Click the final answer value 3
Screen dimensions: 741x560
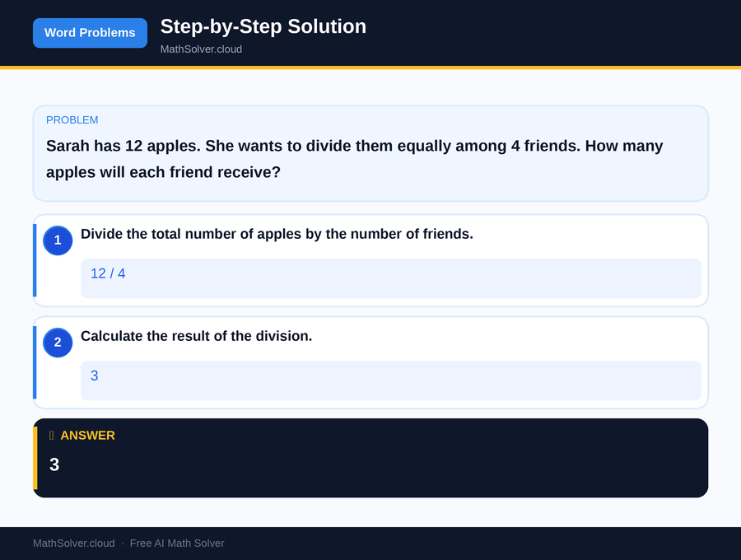coord(54,464)
